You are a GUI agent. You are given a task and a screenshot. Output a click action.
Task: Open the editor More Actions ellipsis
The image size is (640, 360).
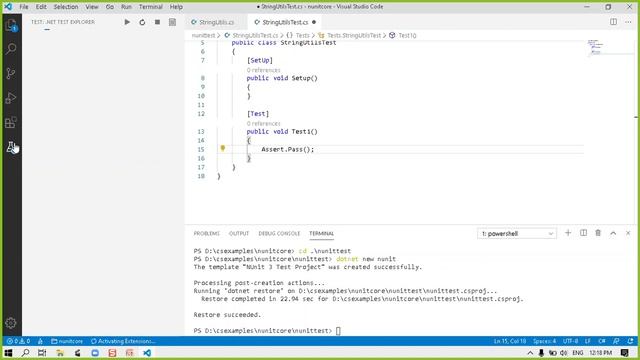pos(628,22)
